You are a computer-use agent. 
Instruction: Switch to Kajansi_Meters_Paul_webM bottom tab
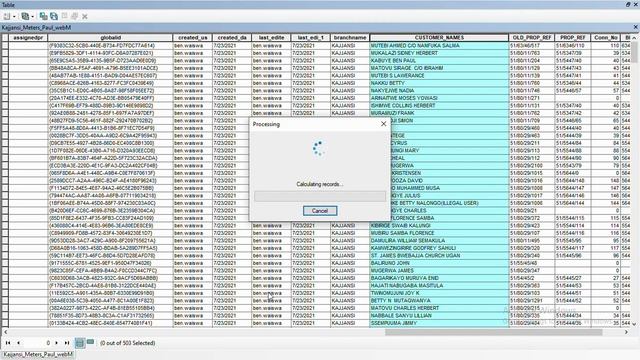pyautogui.click(x=38, y=354)
